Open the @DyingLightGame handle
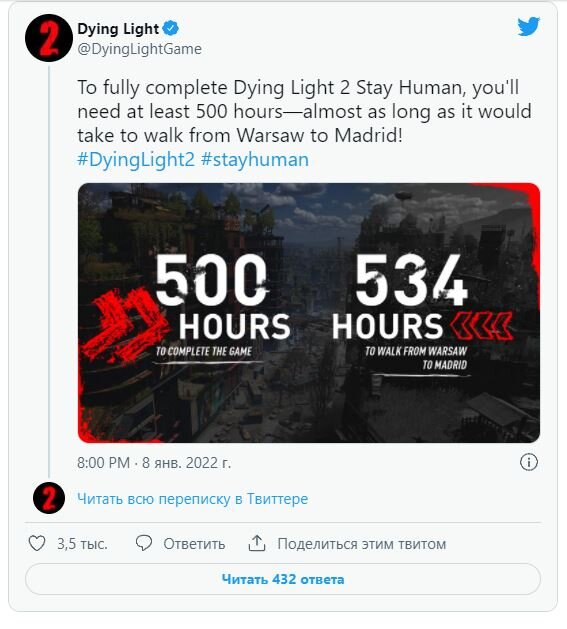The height and width of the screenshot is (629, 567). [x=140, y=49]
